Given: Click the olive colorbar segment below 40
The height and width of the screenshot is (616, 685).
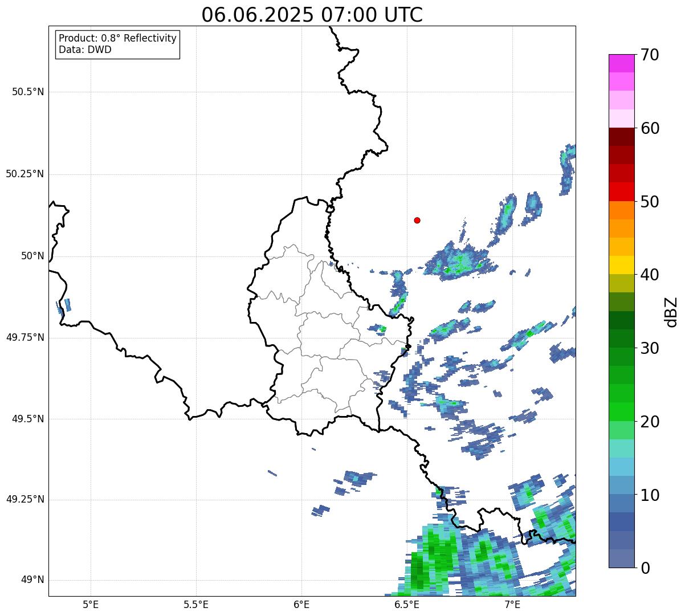Looking at the screenshot, I should pos(621,284).
